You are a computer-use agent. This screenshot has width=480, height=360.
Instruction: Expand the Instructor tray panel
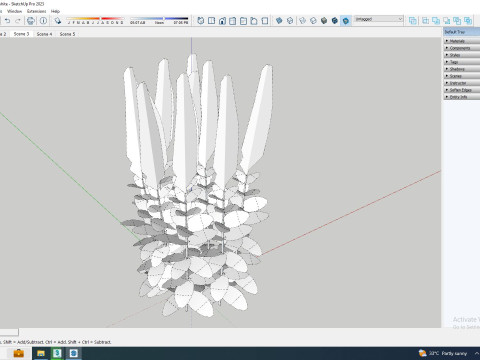pyautogui.click(x=462, y=83)
